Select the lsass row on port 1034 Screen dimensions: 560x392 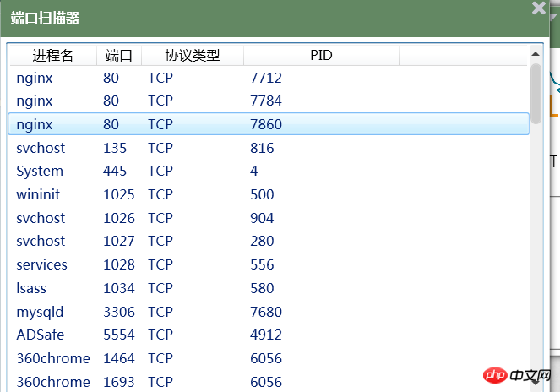269,288
